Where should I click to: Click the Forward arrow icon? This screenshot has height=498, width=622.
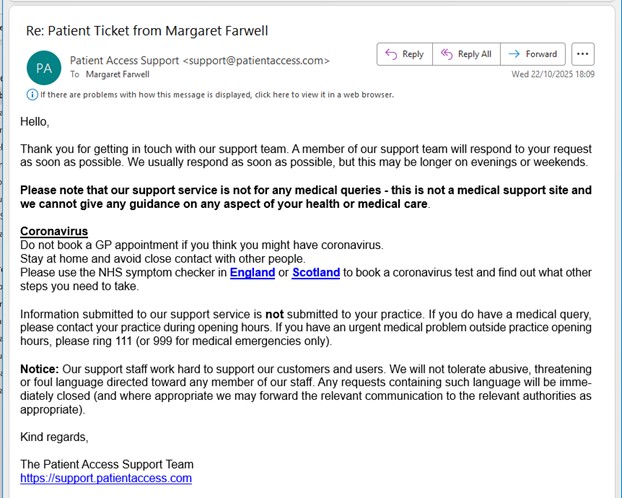[x=513, y=54]
